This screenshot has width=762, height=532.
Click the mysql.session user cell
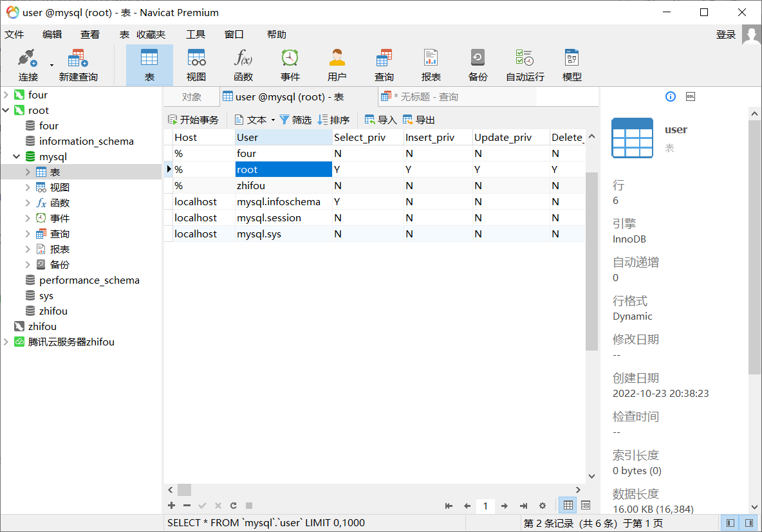click(284, 217)
